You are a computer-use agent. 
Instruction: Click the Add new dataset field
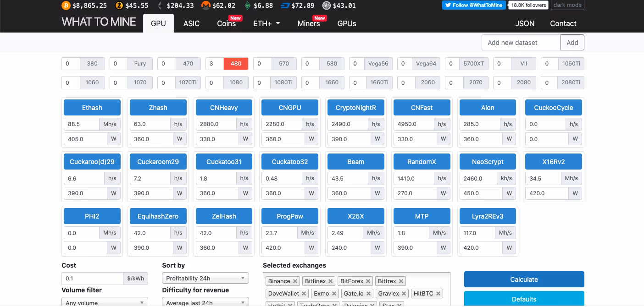tap(521, 43)
